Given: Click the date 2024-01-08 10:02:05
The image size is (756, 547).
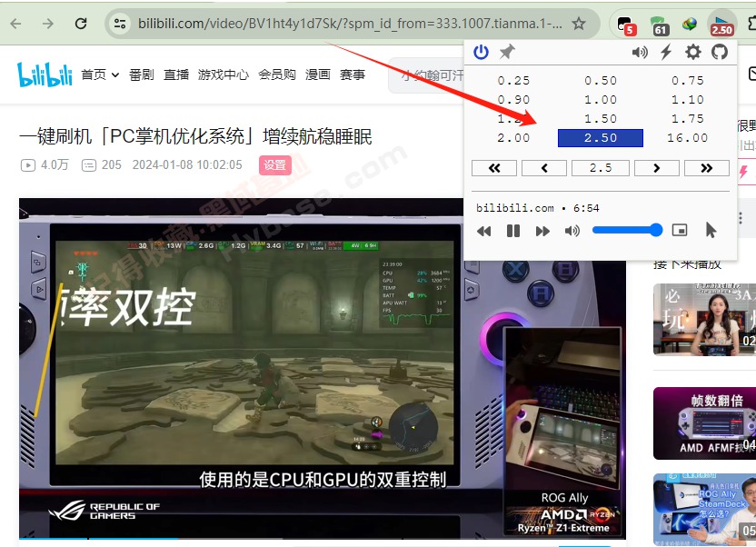Looking at the screenshot, I should pos(187,165).
